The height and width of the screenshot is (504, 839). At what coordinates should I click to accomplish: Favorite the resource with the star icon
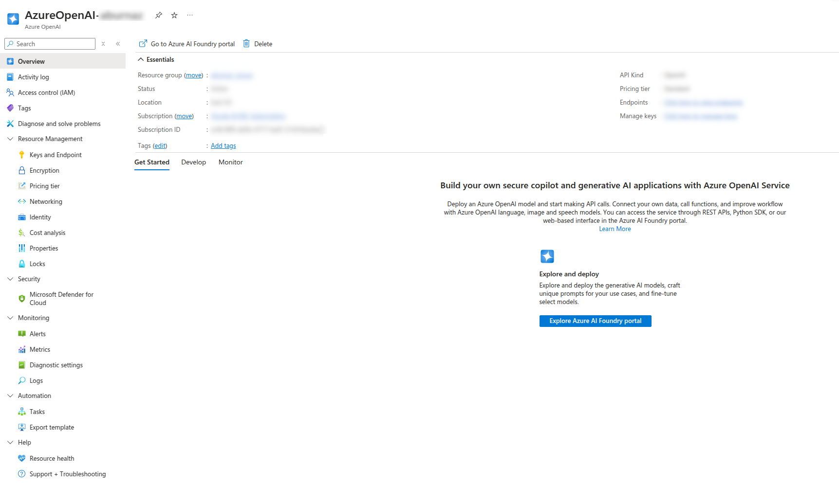[174, 15]
